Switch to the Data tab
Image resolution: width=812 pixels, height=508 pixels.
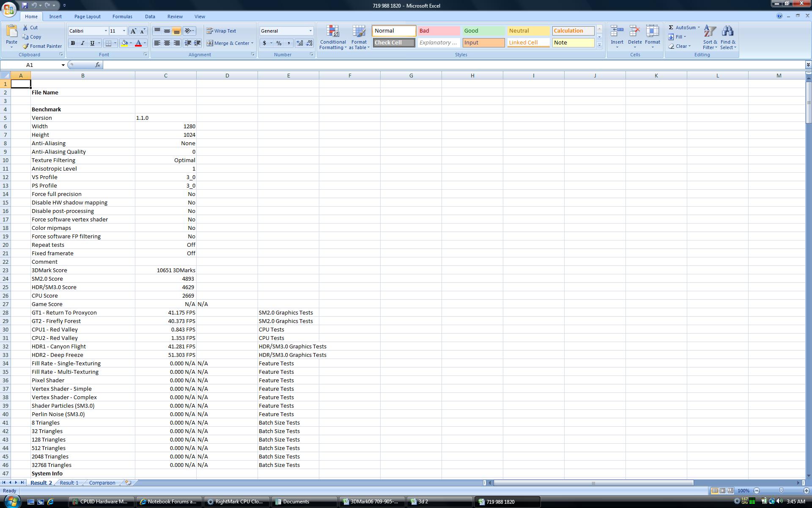[150, 17]
